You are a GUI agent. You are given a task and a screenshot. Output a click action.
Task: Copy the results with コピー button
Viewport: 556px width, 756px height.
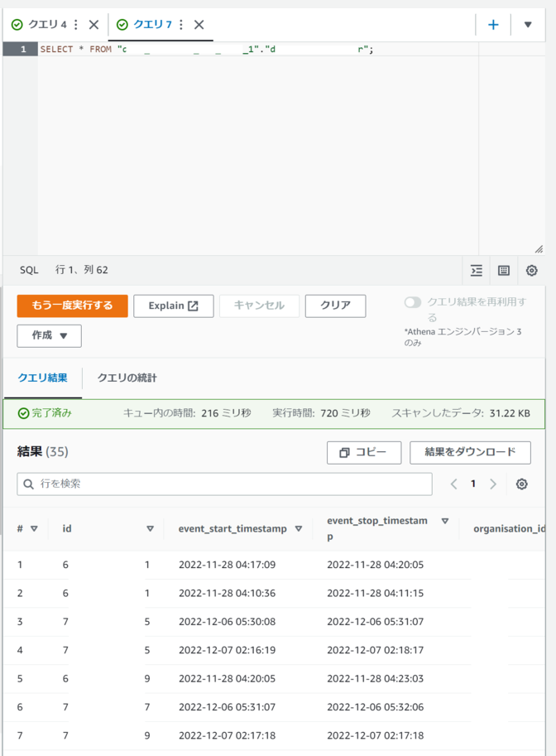click(364, 452)
